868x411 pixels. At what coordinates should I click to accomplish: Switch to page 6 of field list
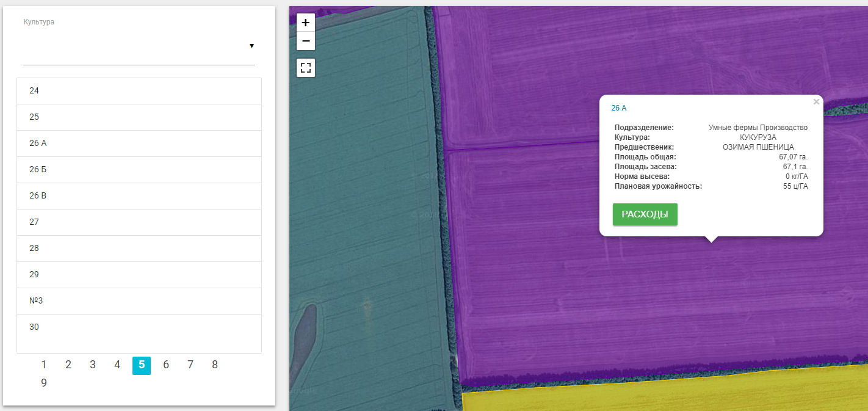[x=166, y=365]
